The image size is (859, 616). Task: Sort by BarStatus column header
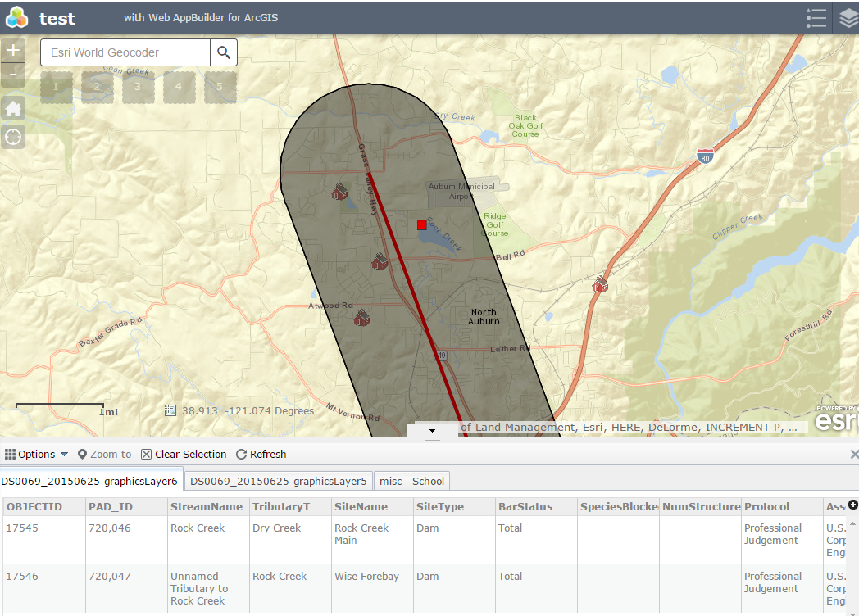pos(536,506)
